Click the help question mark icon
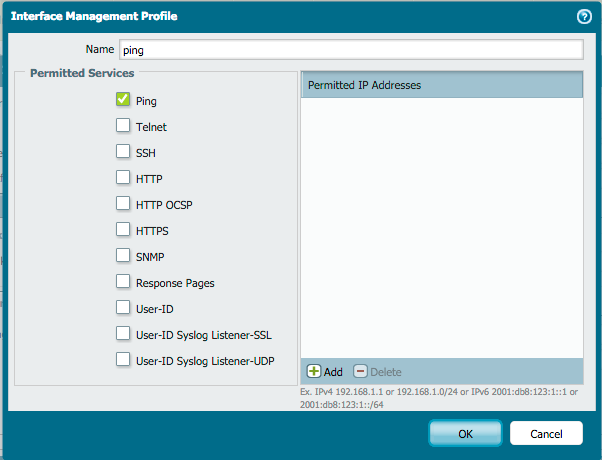This screenshot has height=460, width=602. [x=584, y=17]
